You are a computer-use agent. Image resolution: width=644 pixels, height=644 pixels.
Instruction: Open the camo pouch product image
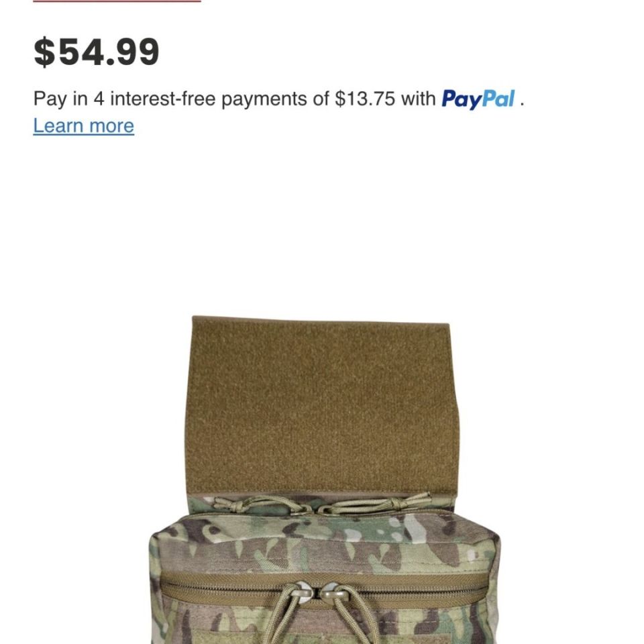(325, 480)
